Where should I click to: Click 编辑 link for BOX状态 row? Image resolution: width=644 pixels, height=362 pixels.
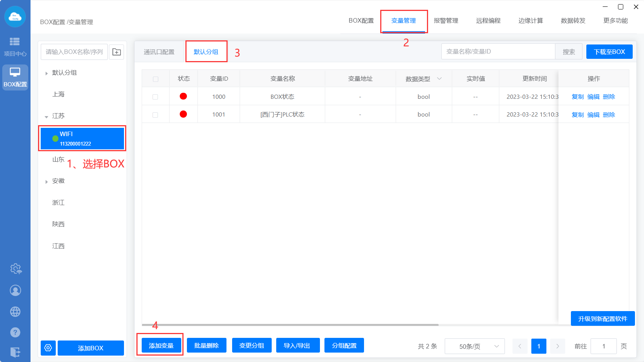(593, 97)
